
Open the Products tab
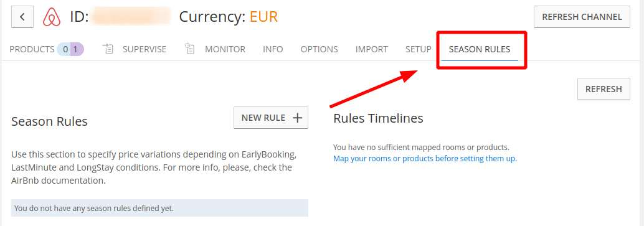pos(32,49)
